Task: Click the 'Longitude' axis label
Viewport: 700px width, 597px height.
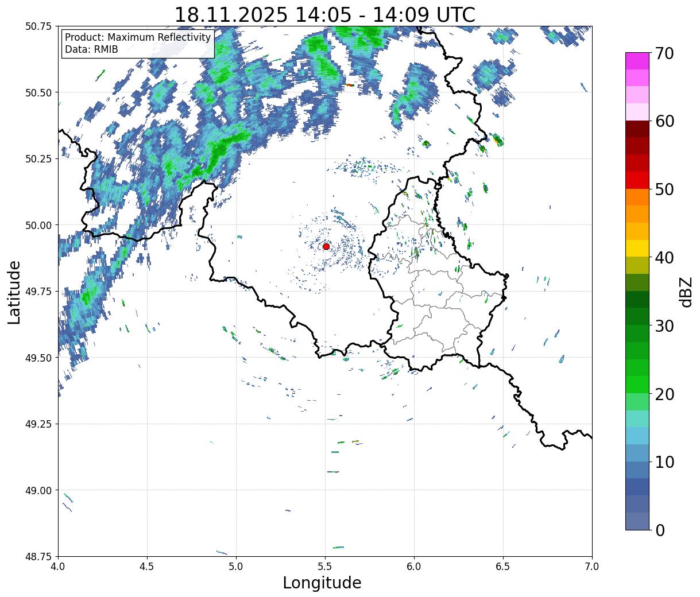Action: click(x=322, y=583)
